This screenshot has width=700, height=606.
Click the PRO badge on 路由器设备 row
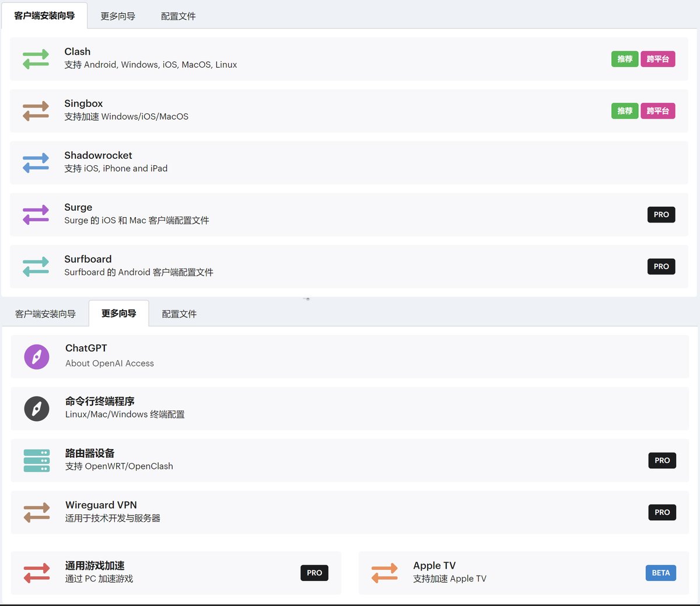point(662,460)
